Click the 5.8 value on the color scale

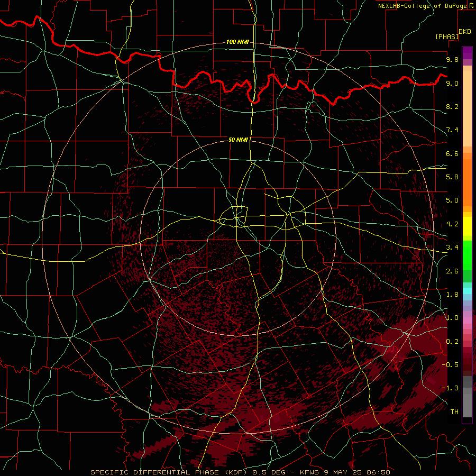point(452,177)
